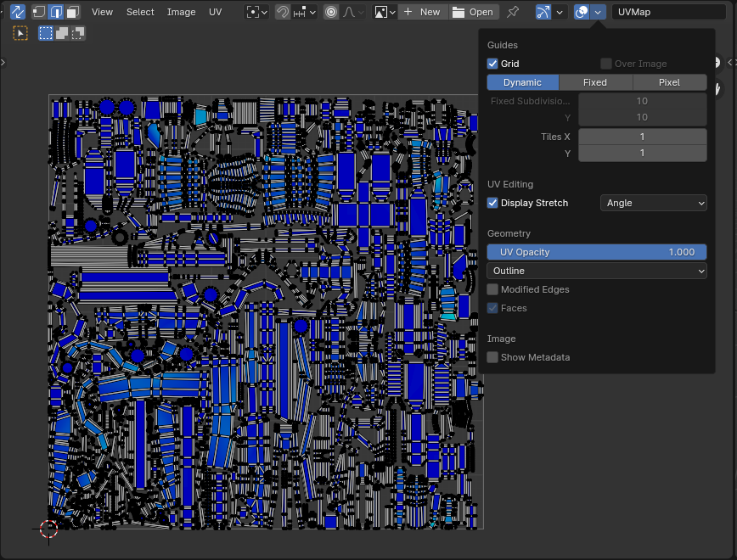Toggle the gizmo display icon
This screenshot has width=737, height=560.
[543, 12]
